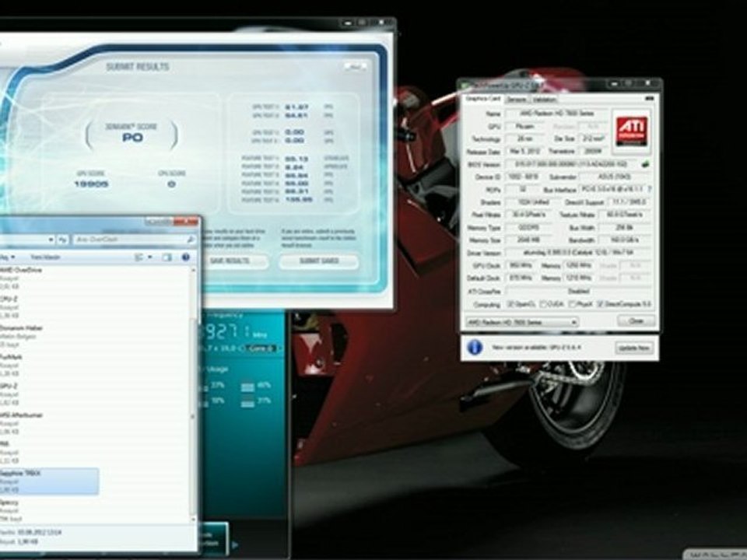Open the view options dropdown arrow in Explorer
Image resolution: width=747 pixels, height=560 pixels.
click(150, 257)
